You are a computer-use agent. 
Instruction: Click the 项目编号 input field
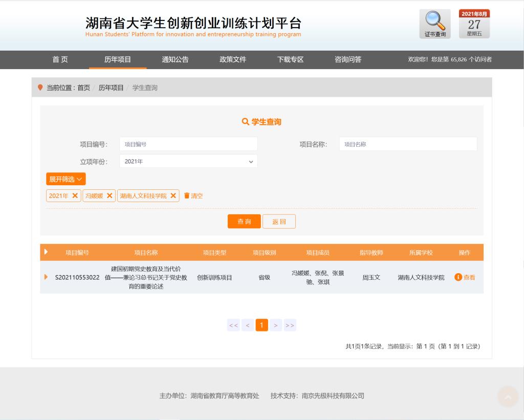pos(188,144)
